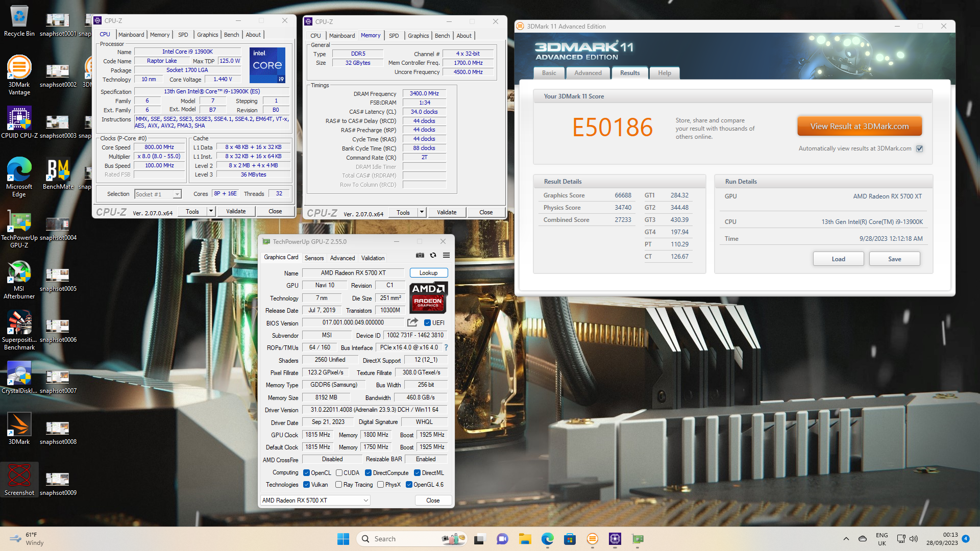980x551 pixels.
Task: Open the TechPowerUp GPU-Z desktop shortcut
Action: pyautogui.click(x=19, y=228)
